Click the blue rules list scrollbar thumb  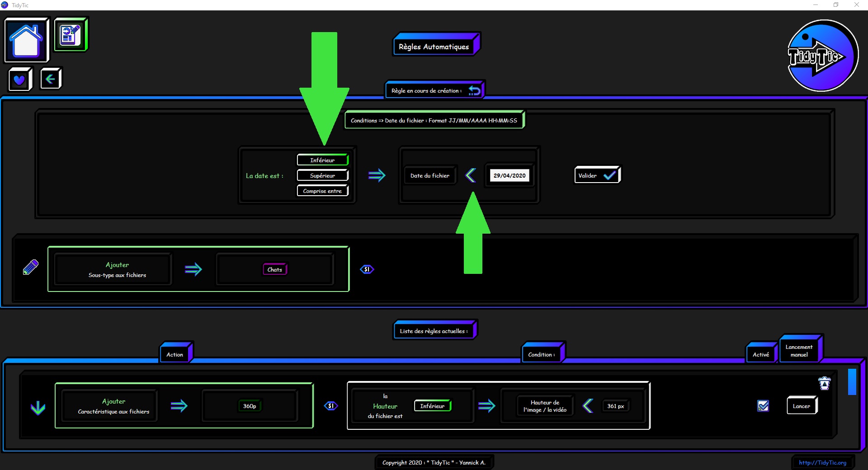pyautogui.click(x=852, y=382)
